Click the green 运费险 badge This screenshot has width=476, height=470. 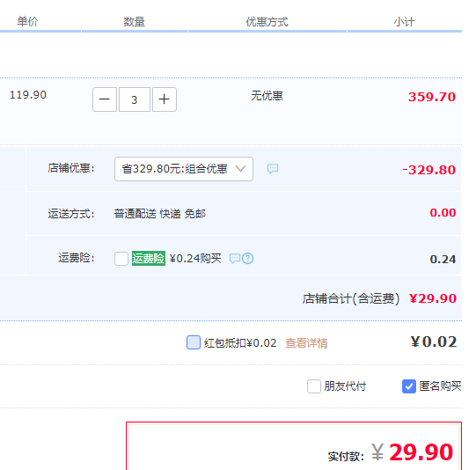point(149,259)
